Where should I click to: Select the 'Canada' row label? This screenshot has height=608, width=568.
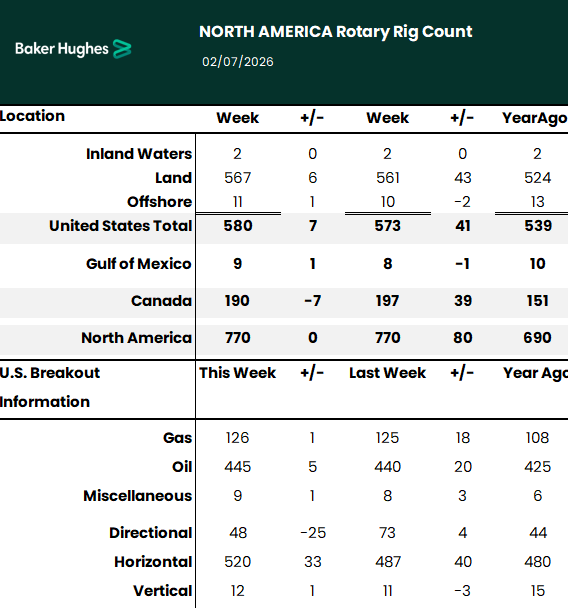click(161, 301)
